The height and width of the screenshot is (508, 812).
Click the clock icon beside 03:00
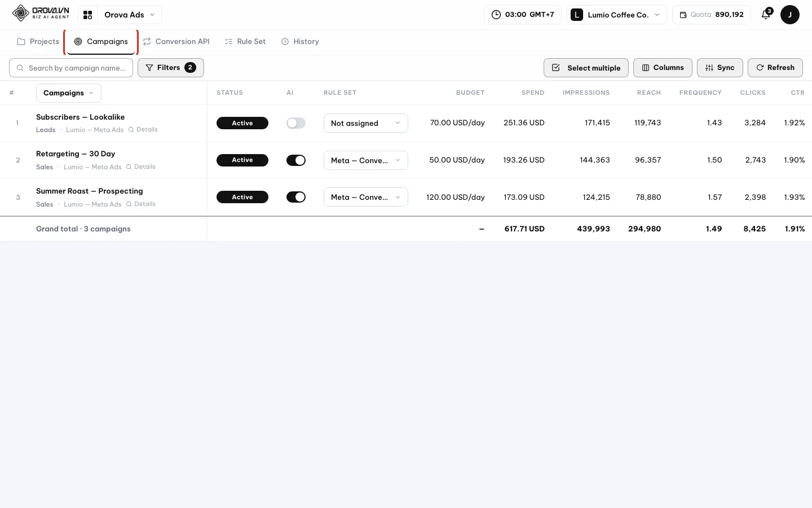click(x=496, y=15)
